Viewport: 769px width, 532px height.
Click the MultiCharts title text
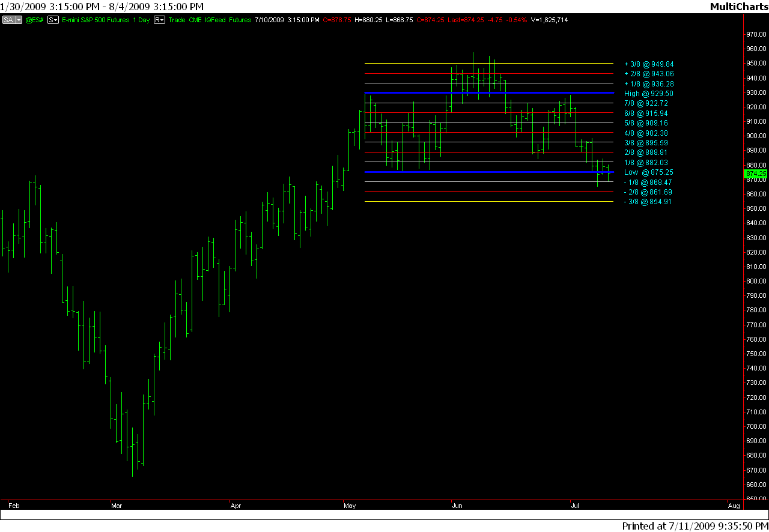click(738, 7)
